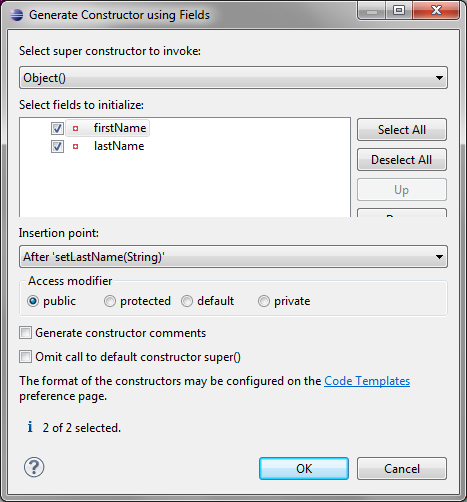Click the Eclipse icon in title bar

[x=16, y=15]
